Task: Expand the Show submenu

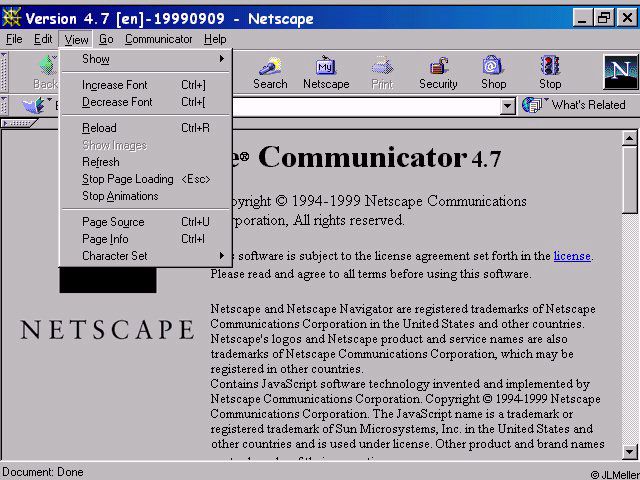Action: click(x=147, y=59)
